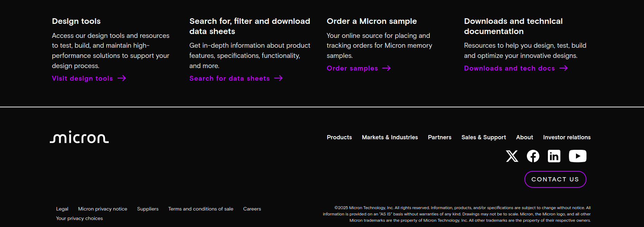This screenshot has height=227, width=644.
Task: Open Micron's LinkedIn icon
Action: tap(554, 156)
